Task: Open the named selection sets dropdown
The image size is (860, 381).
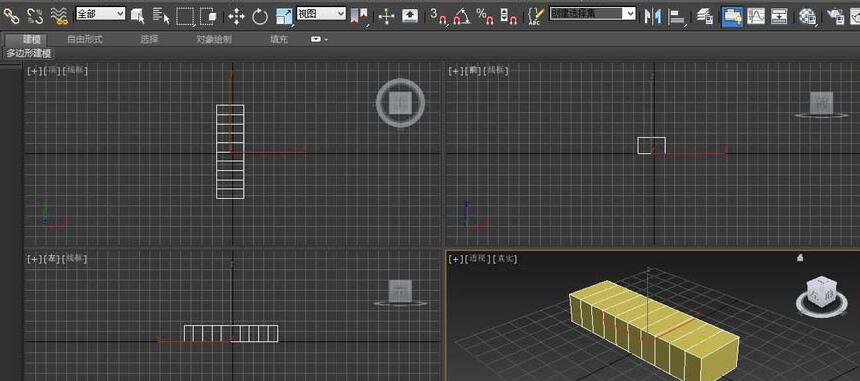Action: (x=593, y=14)
